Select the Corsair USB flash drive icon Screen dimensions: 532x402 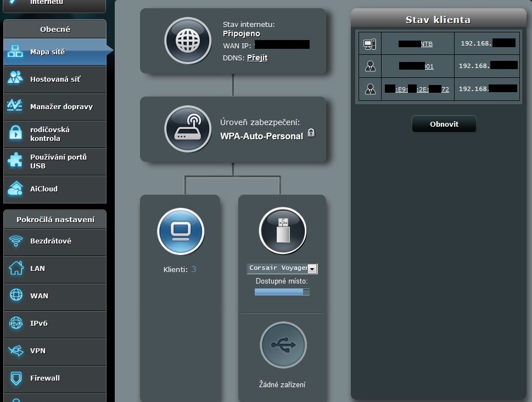(282, 231)
